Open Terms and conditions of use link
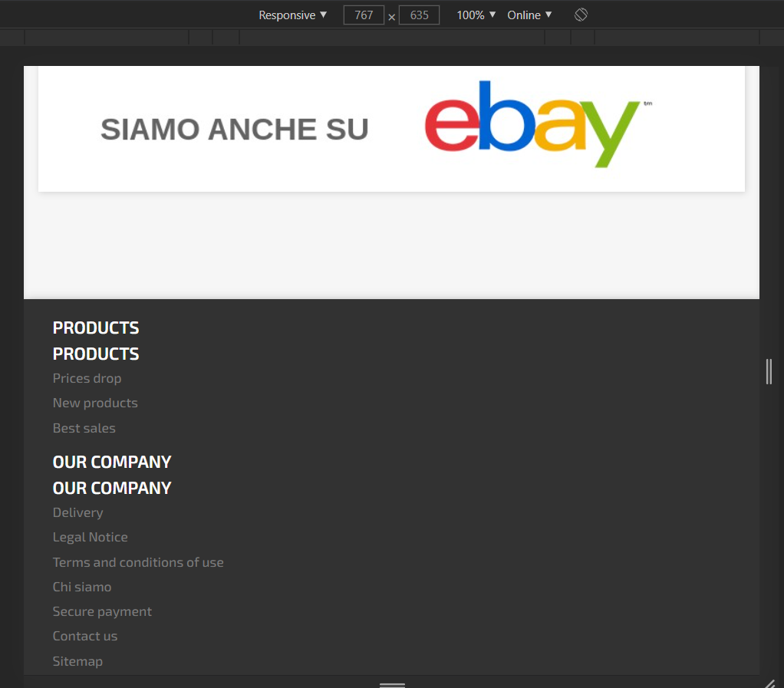The image size is (784, 688). (x=138, y=562)
